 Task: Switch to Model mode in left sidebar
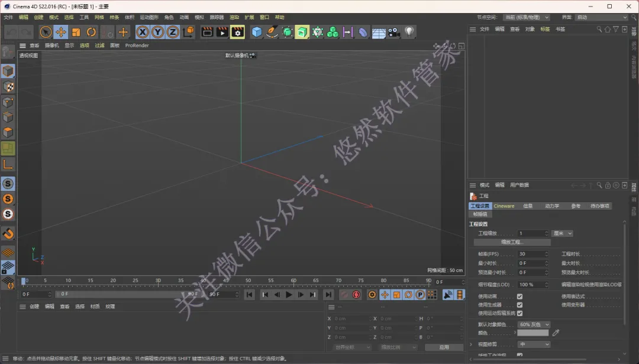(8, 71)
